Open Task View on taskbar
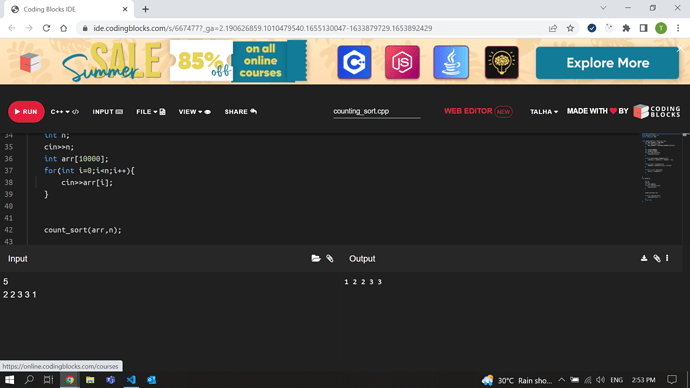690x388 pixels. pos(48,380)
